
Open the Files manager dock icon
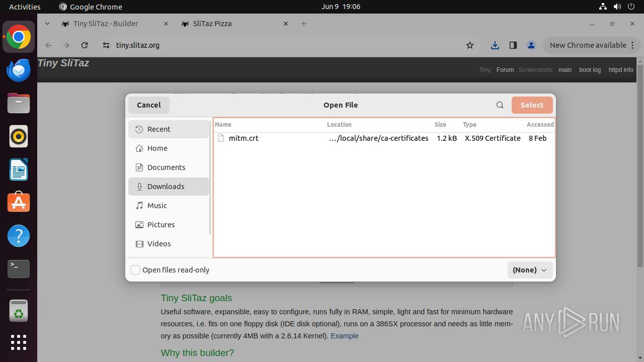tap(19, 104)
